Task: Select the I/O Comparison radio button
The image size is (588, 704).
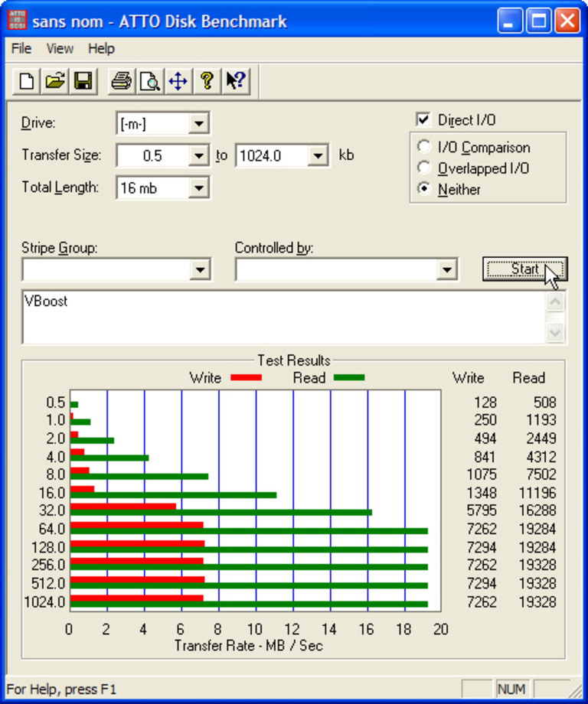Action: (423, 147)
